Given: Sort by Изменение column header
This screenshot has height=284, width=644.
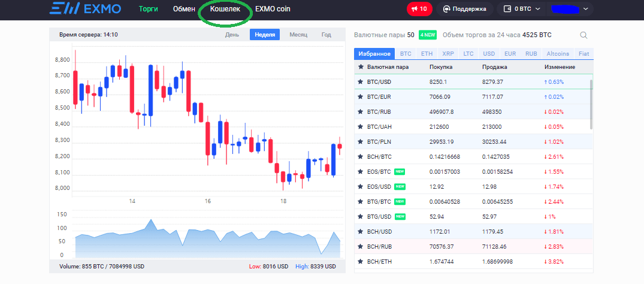Looking at the screenshot, I should (560, 67).
